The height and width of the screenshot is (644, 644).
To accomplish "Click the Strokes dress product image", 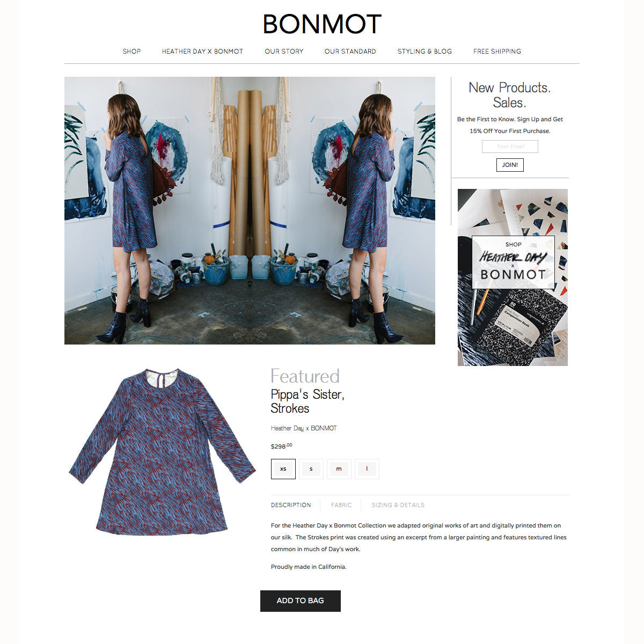I will click(163, 452).
